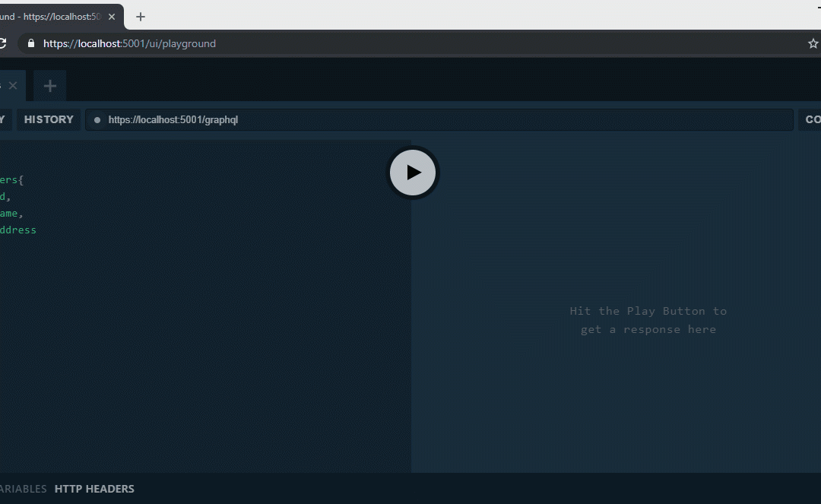Image resolution: width=821 pixels, height=504 pixels.
Task: Click the response pane placeholder text
Action: point(648,320)
